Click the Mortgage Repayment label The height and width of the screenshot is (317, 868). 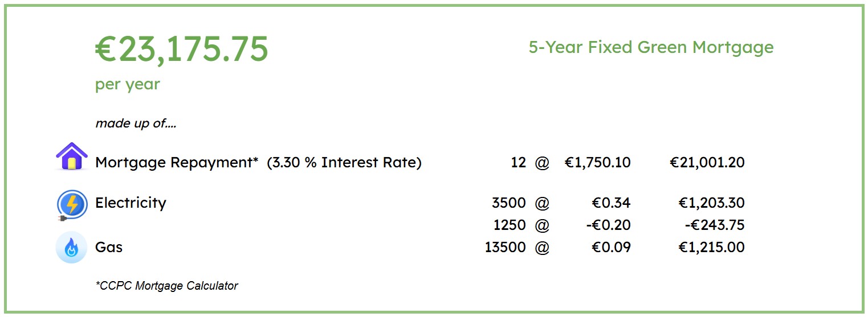[x=177, y=163]
